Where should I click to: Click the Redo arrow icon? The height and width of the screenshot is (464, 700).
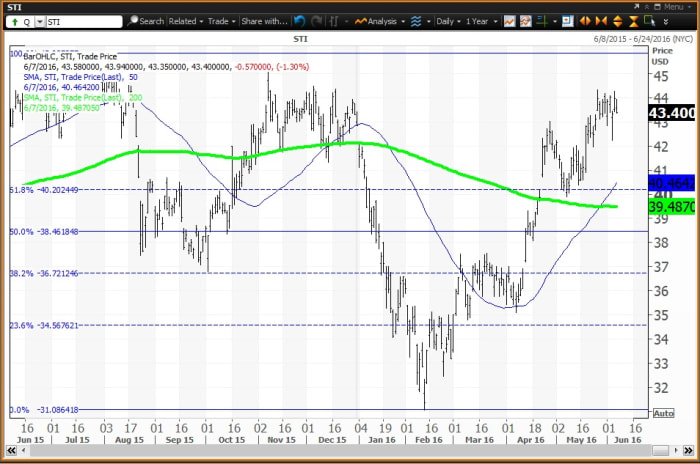318,20
